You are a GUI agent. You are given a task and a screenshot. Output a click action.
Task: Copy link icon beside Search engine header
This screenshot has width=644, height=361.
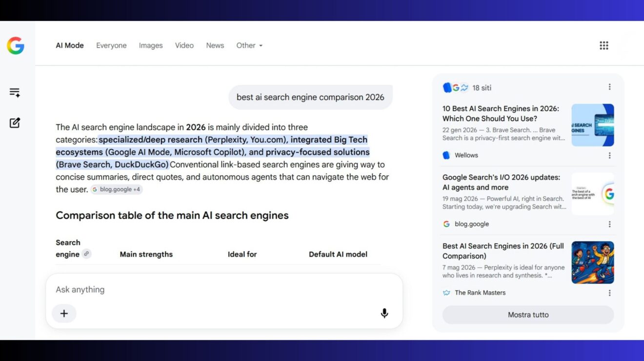point(86,254)
